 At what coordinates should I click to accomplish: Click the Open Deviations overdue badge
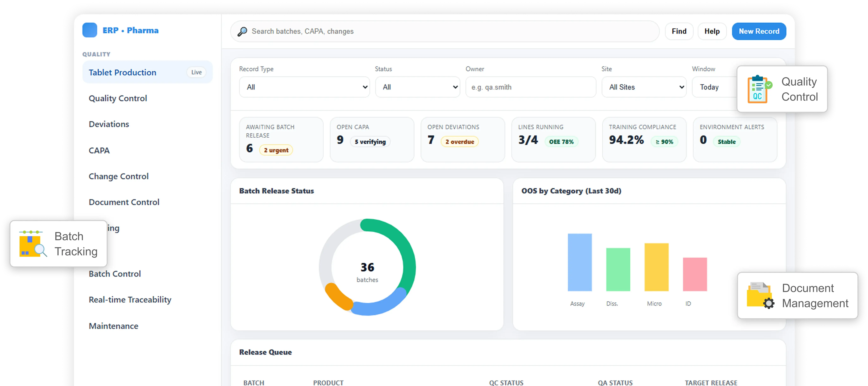click(x=460, y=141)
